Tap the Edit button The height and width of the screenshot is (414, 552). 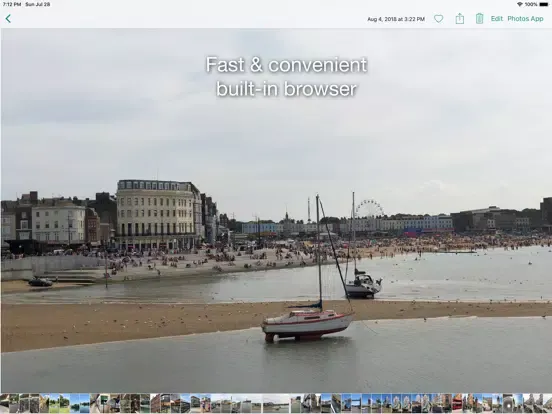tap(497, 19)
